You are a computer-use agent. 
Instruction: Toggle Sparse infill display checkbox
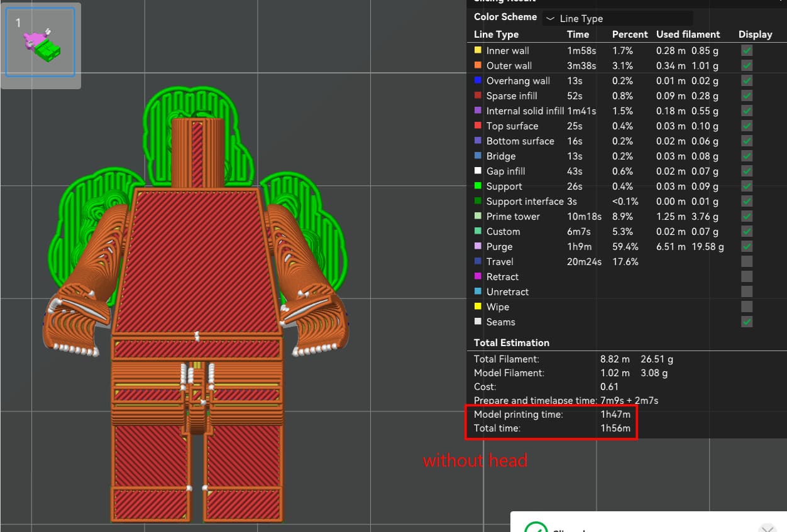coord(747,95)
